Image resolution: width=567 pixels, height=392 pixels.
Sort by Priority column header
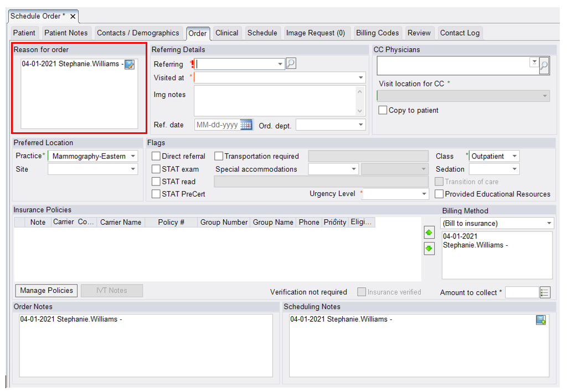335,222
